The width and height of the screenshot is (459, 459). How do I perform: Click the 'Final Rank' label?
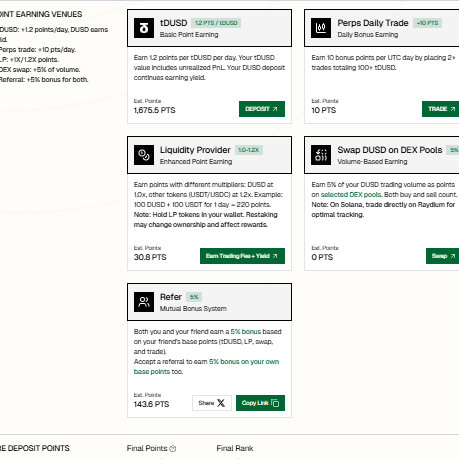[235, 448]
